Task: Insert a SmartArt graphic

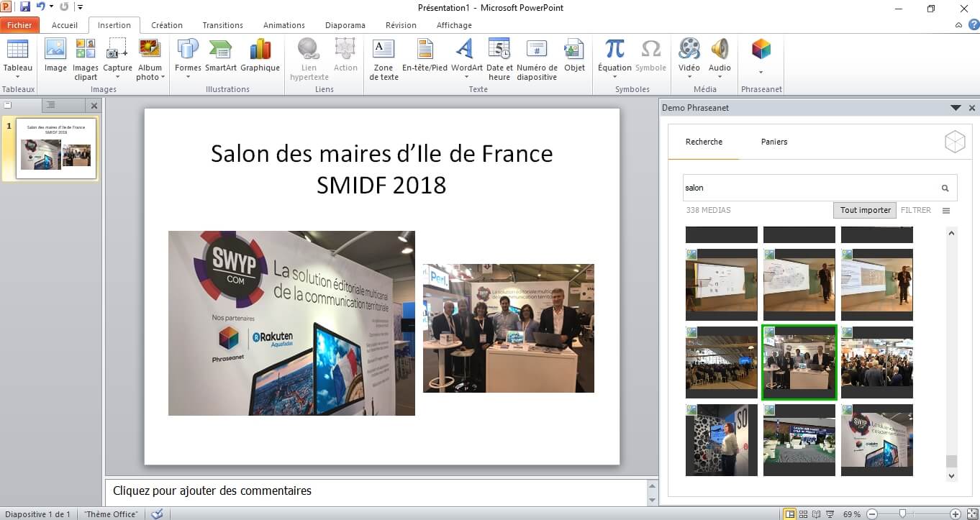Action: point(221,50)
